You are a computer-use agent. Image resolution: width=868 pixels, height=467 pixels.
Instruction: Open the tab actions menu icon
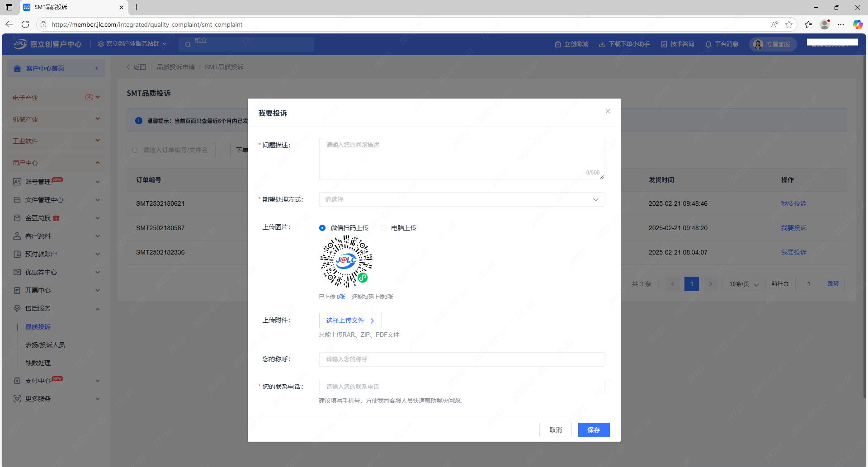click(9, 7)
